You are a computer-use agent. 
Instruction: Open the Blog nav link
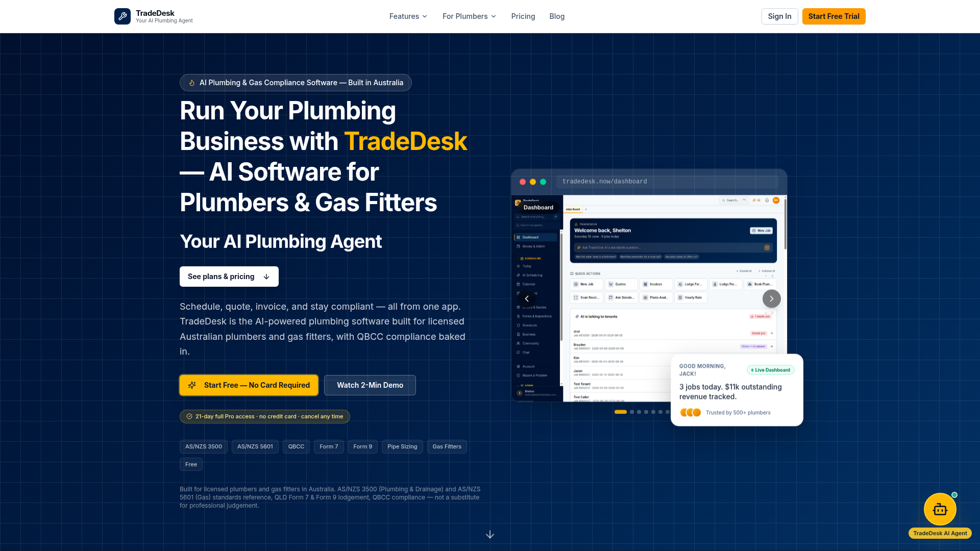pos(557,16)
